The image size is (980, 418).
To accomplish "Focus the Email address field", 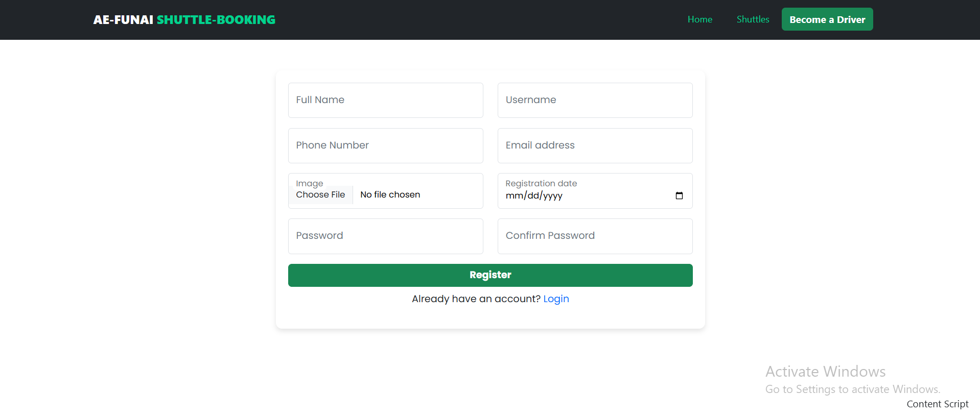I will pos(595,146).
